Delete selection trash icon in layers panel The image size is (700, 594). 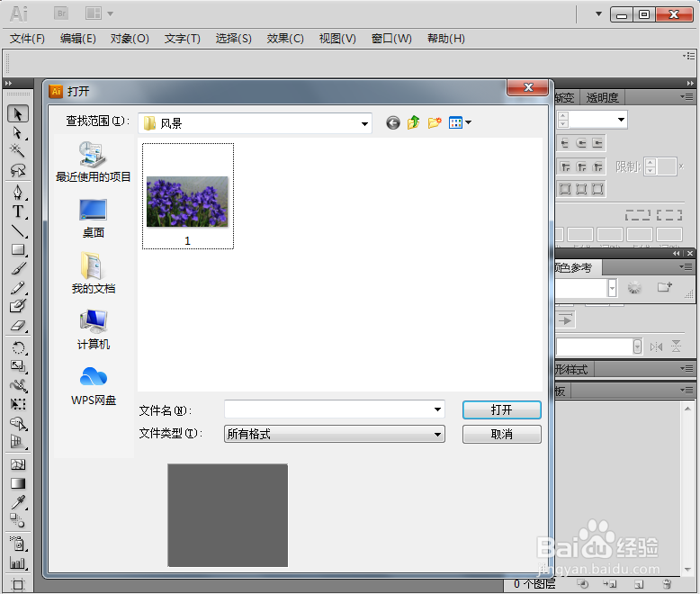pyautogui.click(x=667, y=584)
